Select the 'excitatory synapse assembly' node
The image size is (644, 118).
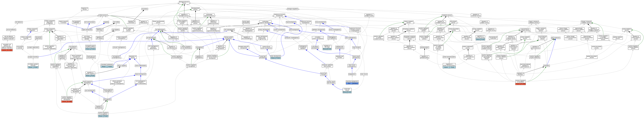click(33, 66)
